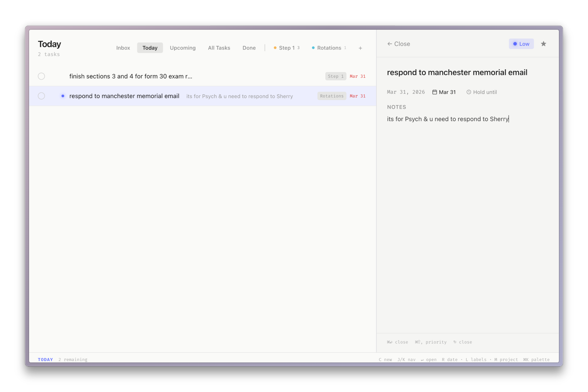588x392 pixels.
Task: Click the open shortcut hint in status bar
Action: (429, 360)
